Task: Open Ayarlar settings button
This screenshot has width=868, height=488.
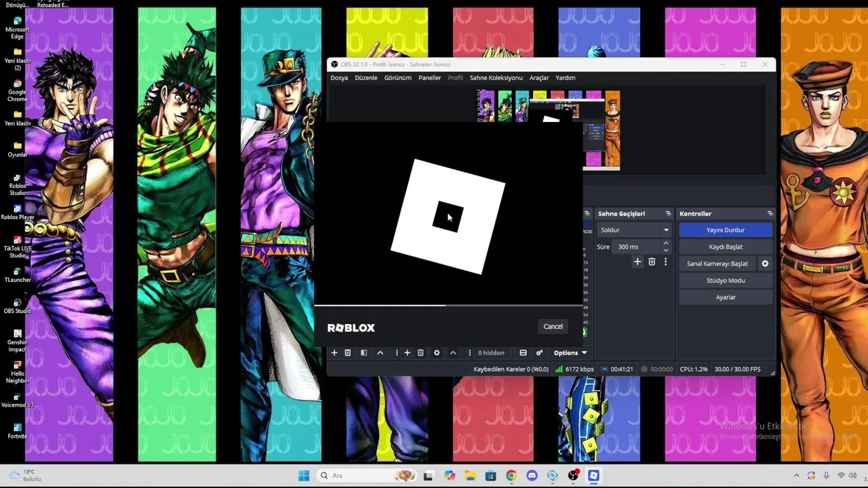Action: (x=726, y=298)
